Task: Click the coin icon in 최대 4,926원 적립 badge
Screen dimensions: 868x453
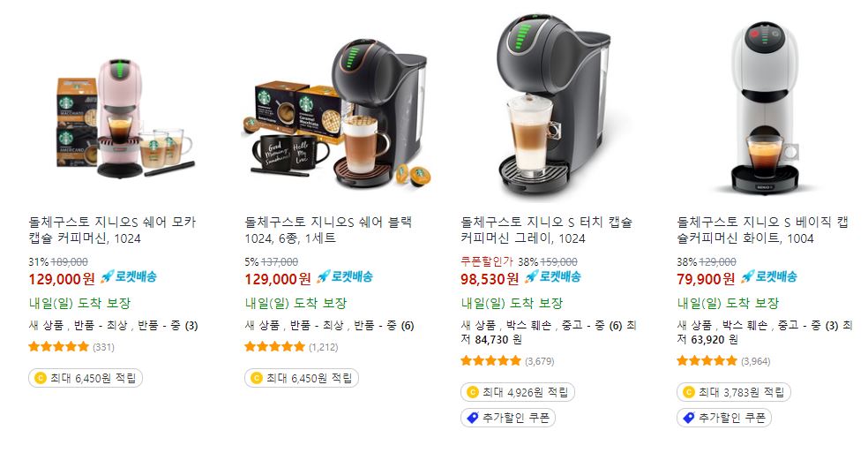Action: 472,393
